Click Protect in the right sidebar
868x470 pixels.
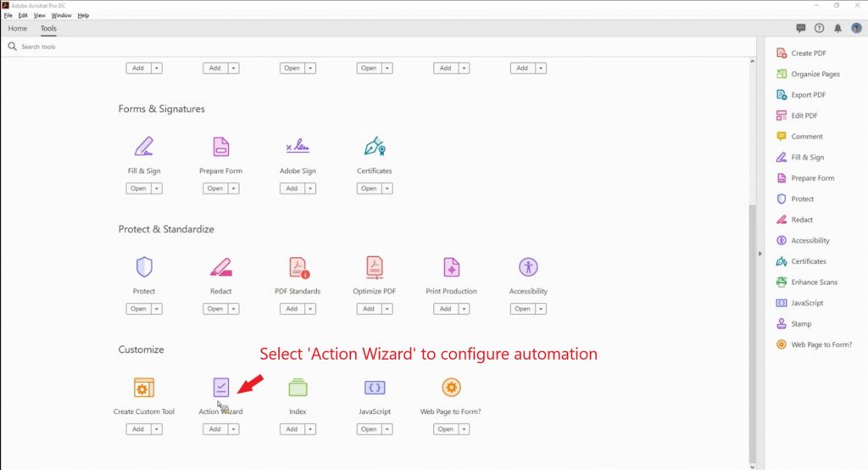[795, 199]
